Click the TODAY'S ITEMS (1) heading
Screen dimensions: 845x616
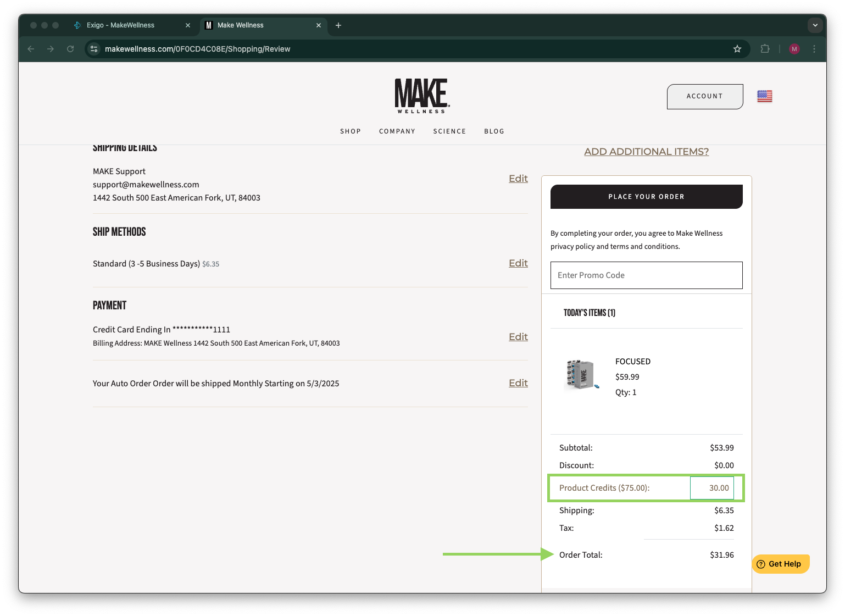[590, 313]
